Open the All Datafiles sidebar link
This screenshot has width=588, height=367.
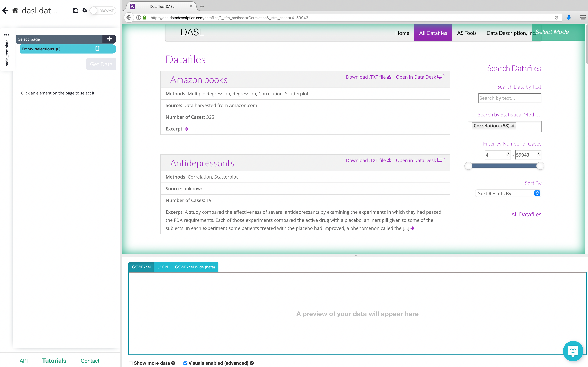click(x=526, y=214)
